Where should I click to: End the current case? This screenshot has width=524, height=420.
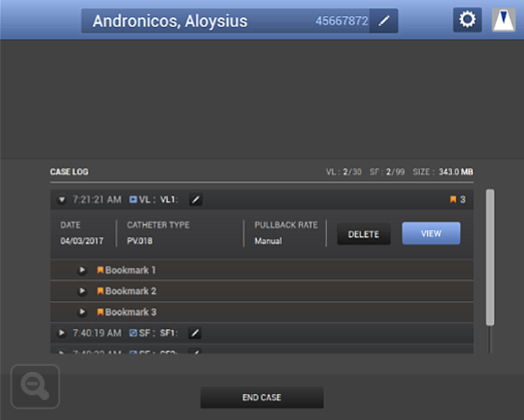coord(262,397)
